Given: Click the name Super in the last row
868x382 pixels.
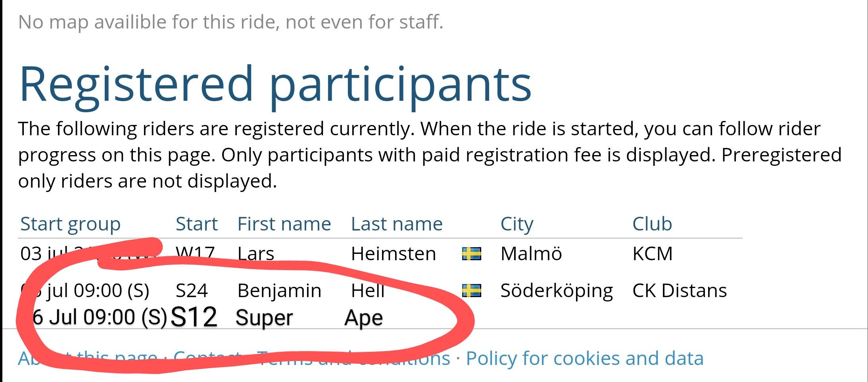Looking at the screenshot, I should pos(264,318).
